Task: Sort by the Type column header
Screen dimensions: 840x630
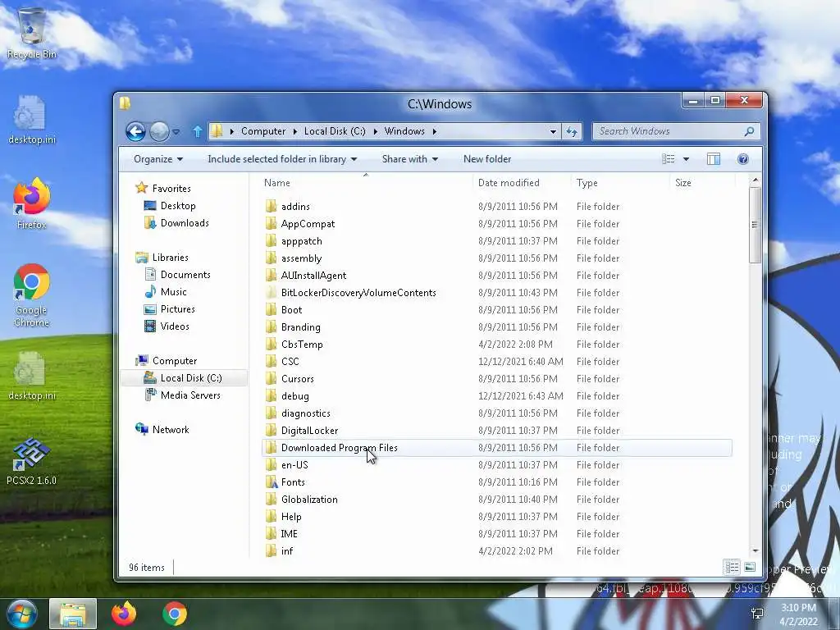Action: tap(620, 183)
